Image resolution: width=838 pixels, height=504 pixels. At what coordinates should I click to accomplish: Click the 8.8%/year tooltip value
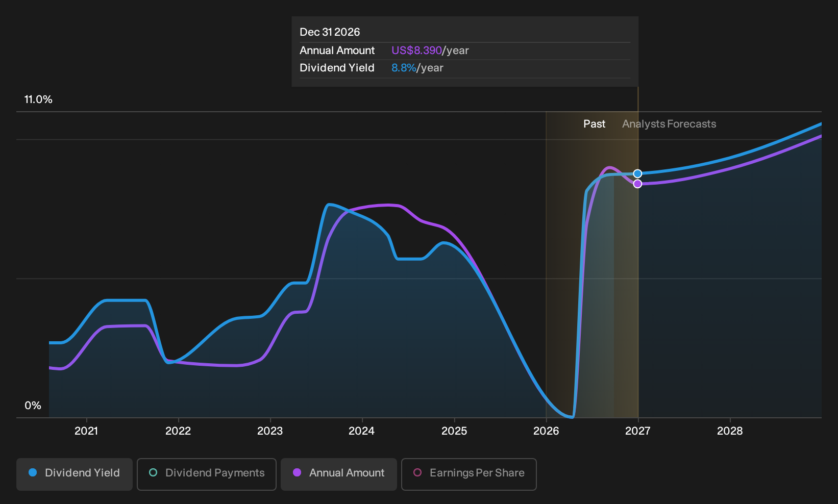pos(417,68)
